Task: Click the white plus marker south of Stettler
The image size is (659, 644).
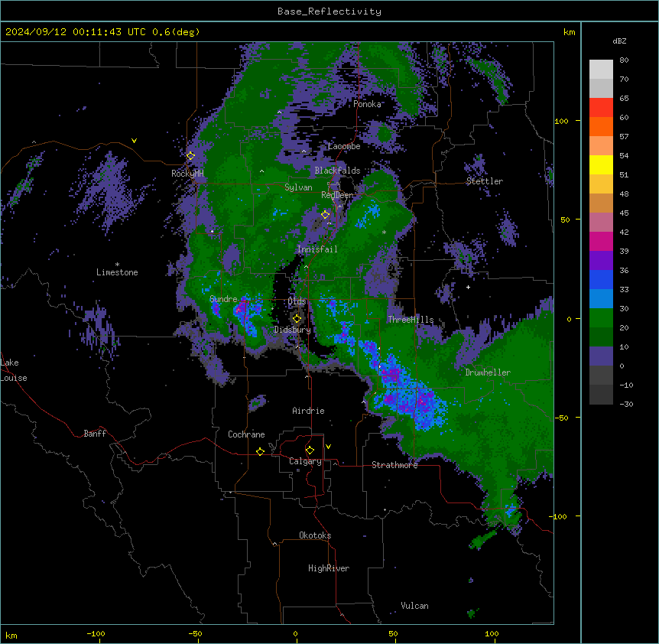Action: [x=468, y=287]
